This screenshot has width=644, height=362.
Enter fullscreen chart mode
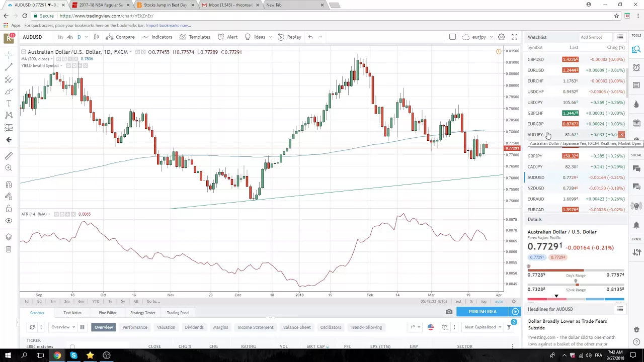pos(514,37)
